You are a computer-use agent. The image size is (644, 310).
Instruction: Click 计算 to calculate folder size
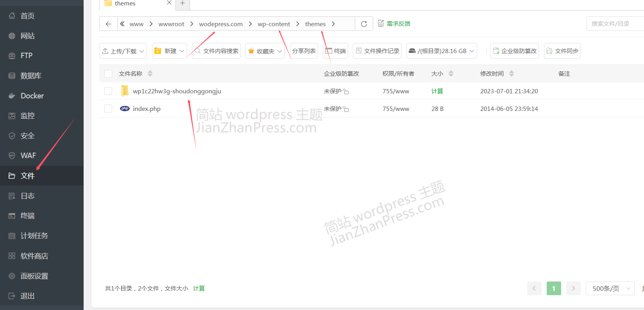click(437, 91)
